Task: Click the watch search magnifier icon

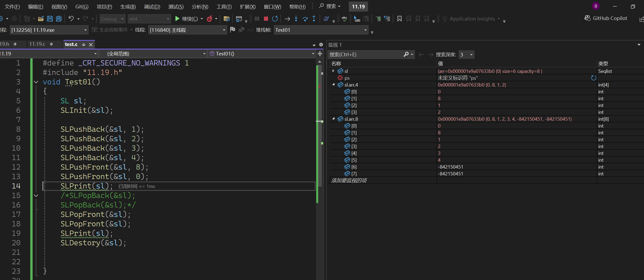Action: click(x=406, y=54)
